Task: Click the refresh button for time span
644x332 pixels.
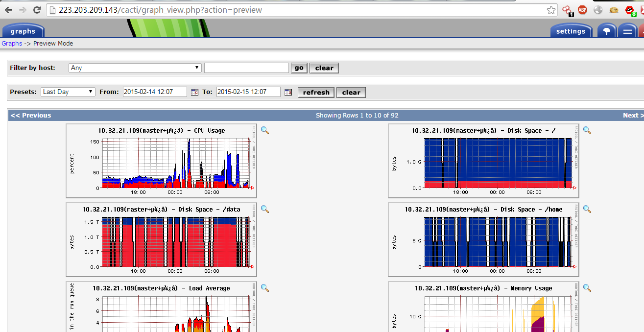Action: pyautogui.click(x=316, y=93)
